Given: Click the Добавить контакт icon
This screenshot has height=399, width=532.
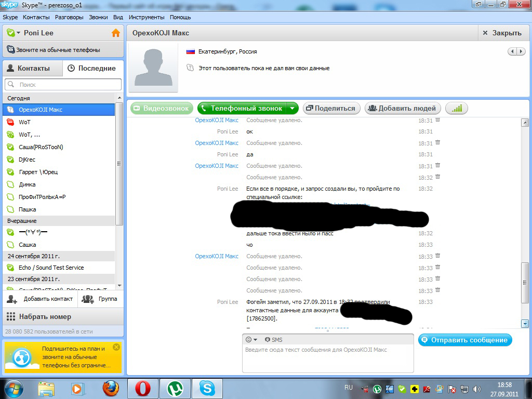Looking at the screenshot, I should coord(12,299).
